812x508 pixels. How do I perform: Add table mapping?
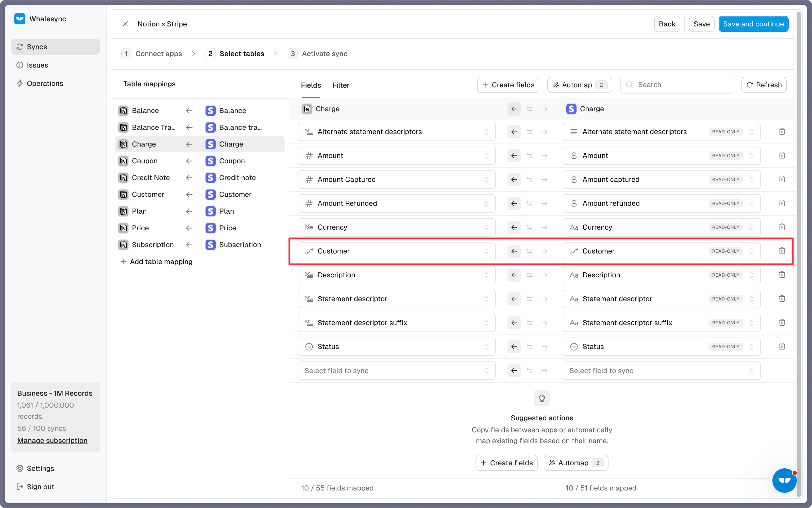pos(156,262)
